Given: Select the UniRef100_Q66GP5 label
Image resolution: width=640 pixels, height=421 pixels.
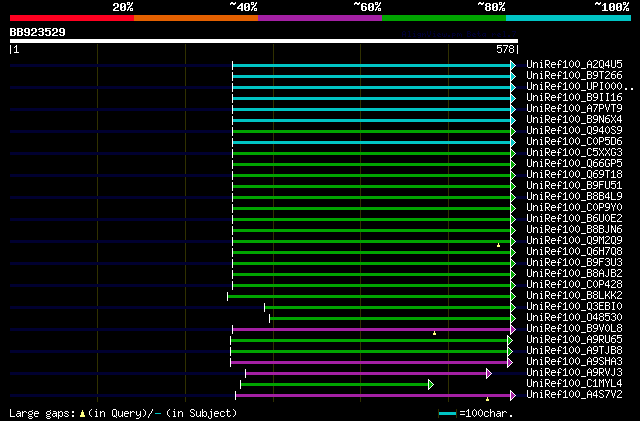Looking at the screenshot, I should click(x=574, y=163).
